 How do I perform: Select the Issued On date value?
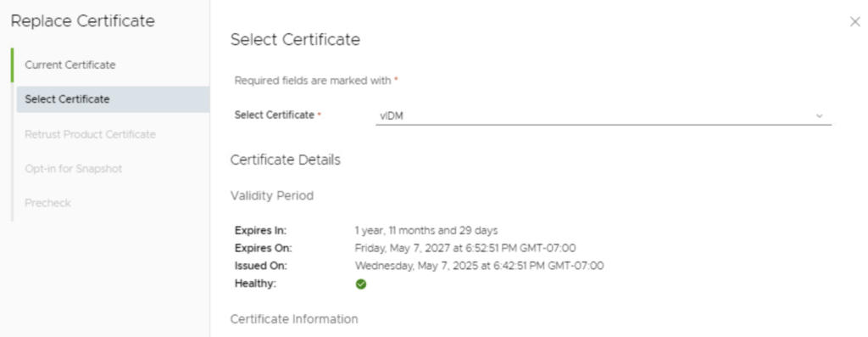coord(480,266)
